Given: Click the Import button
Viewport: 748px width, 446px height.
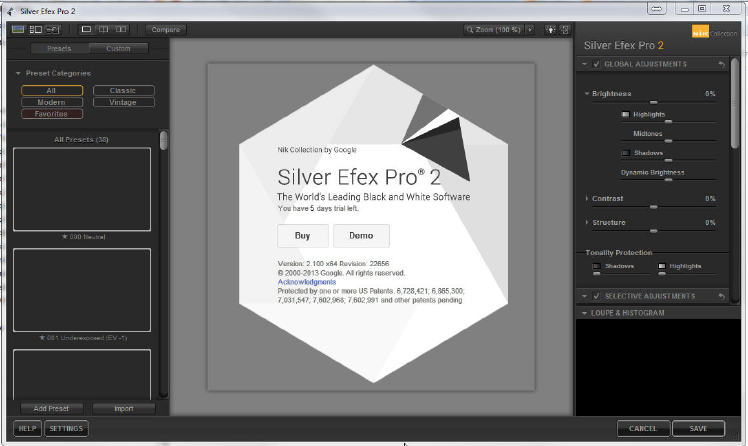Looking at the screenshot, I should (x=124, y=409).
